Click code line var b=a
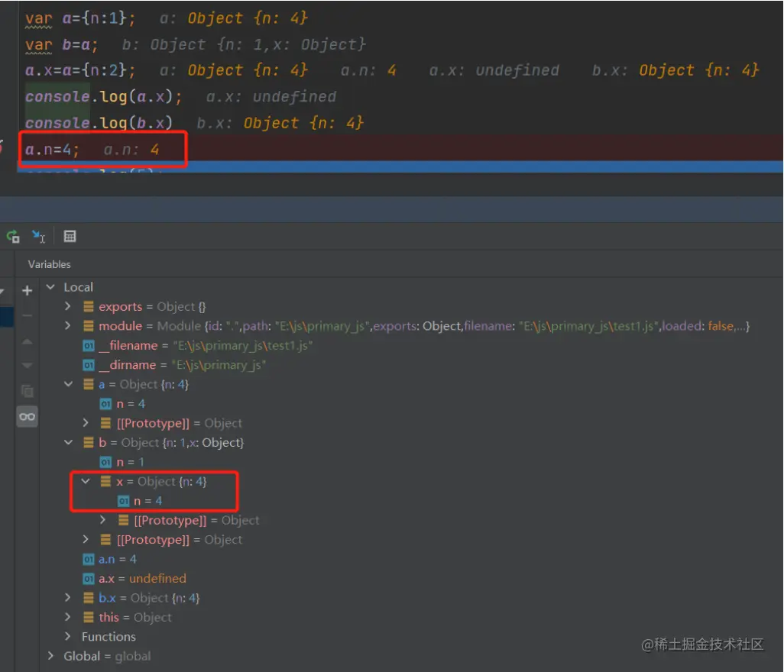This screenshot has width=784, height=672. point(61,45)
